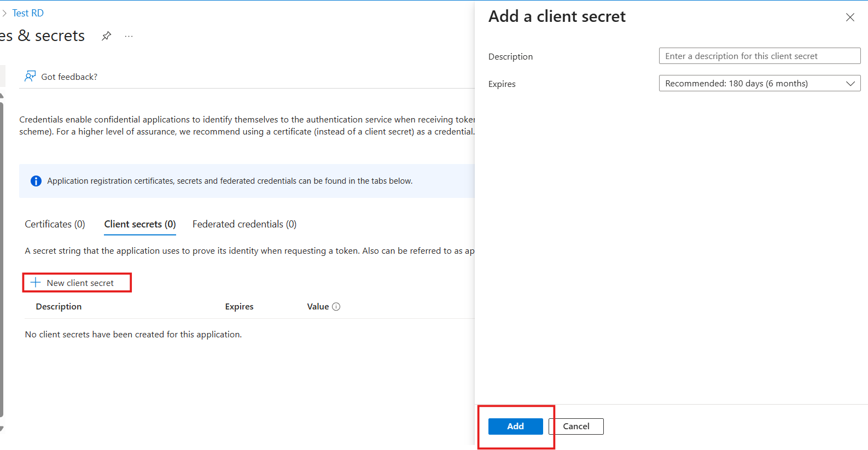Image resolution: width=868 pixels, height=450 pixels.
Task: Click the New client secret button
Action: tap(77, 283)
